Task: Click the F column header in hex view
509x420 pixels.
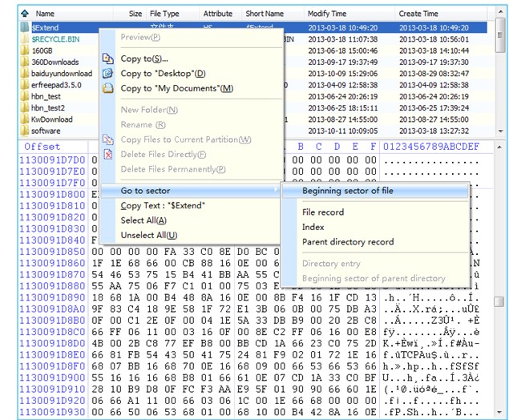Action: 374,147
